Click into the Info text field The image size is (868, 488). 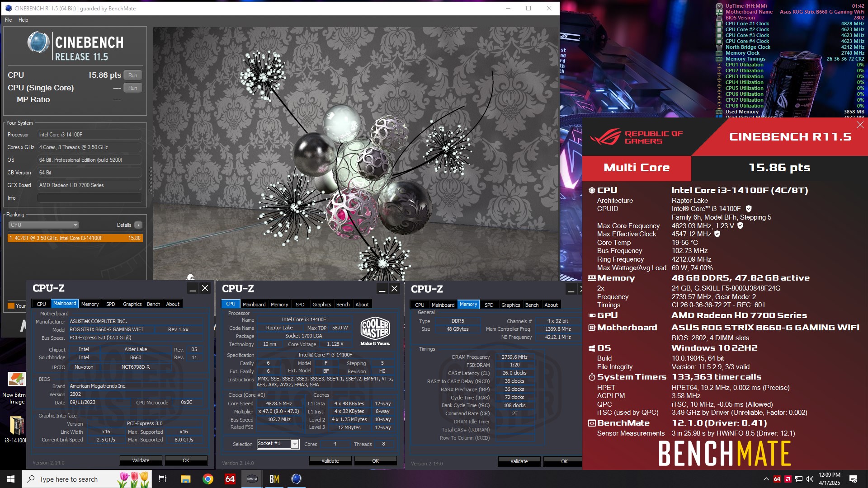tap(90, 198)
